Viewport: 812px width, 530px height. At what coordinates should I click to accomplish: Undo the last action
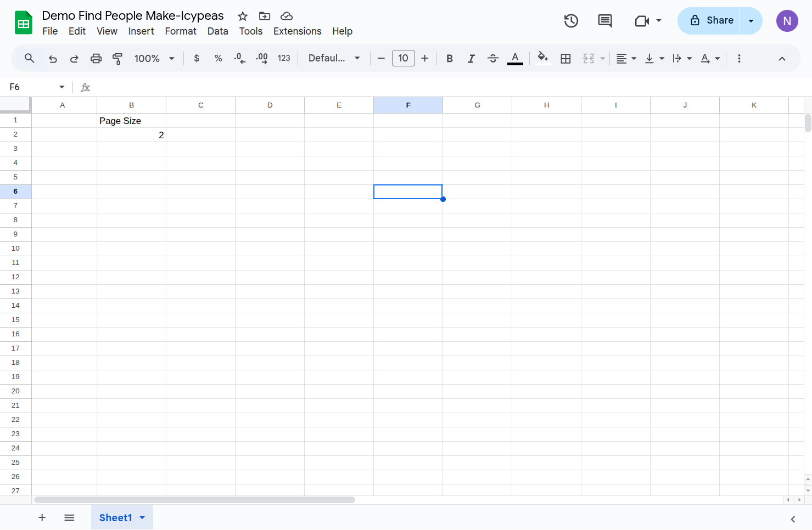point(53,58)
